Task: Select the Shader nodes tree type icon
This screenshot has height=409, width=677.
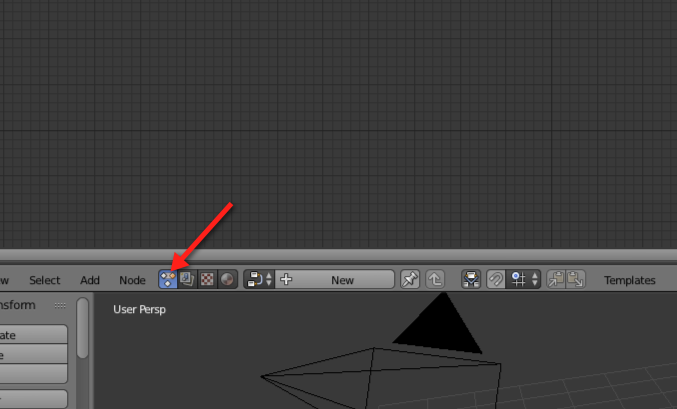Action: 168,279
